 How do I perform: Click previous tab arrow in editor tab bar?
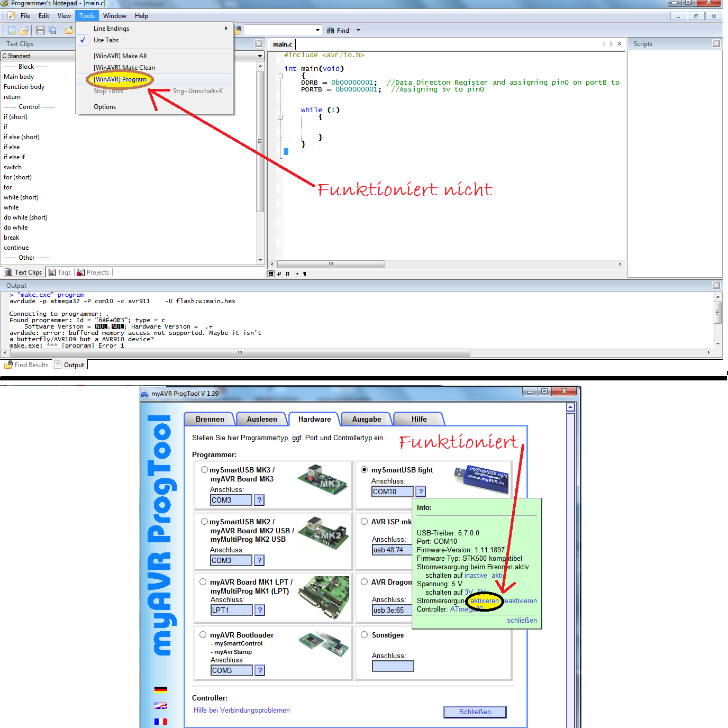point(604,44)
